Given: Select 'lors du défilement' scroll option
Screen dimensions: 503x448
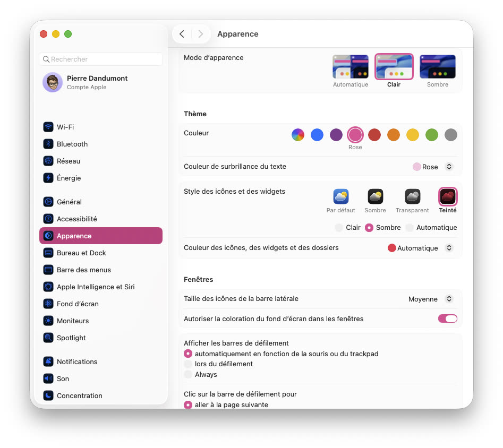Looking at the screenshot, I should coord(188,364).
